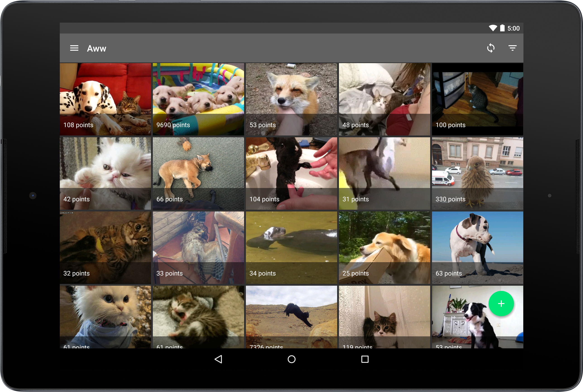Open the sort filter icon
This screenshot has width=583, height=392.
click(x=512, y=48)
